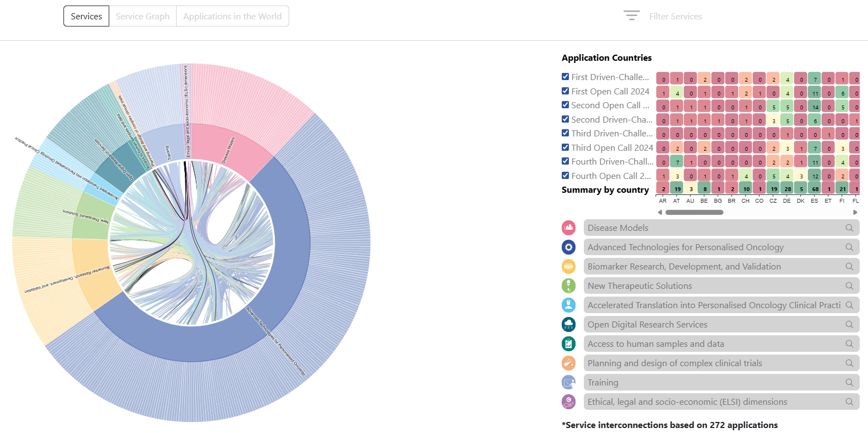Expand the Training services list
The height and width of the screenshot is (433, 868).
tap(721, 382)
